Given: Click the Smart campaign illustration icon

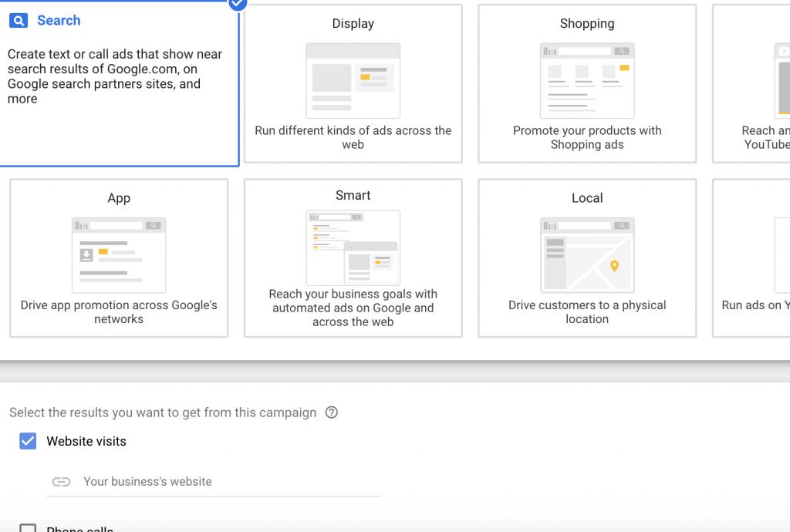Looking at the screenshot, I should [353, 247].
